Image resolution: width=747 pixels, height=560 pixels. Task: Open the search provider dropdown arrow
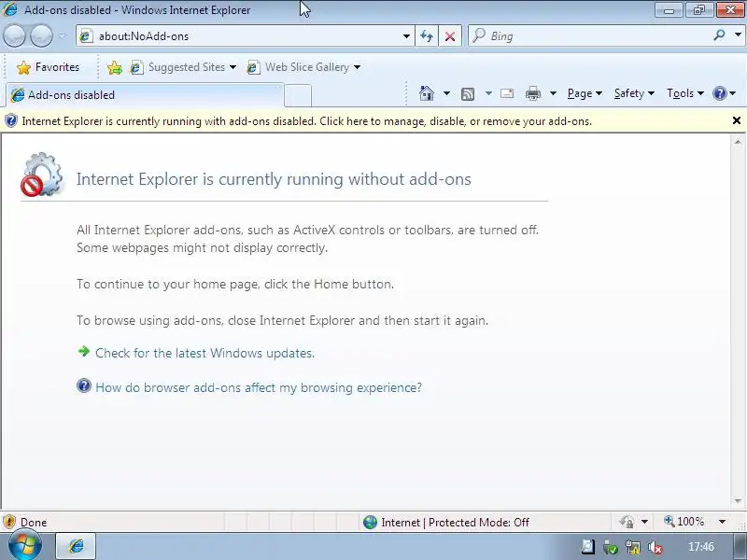point(738,35)
